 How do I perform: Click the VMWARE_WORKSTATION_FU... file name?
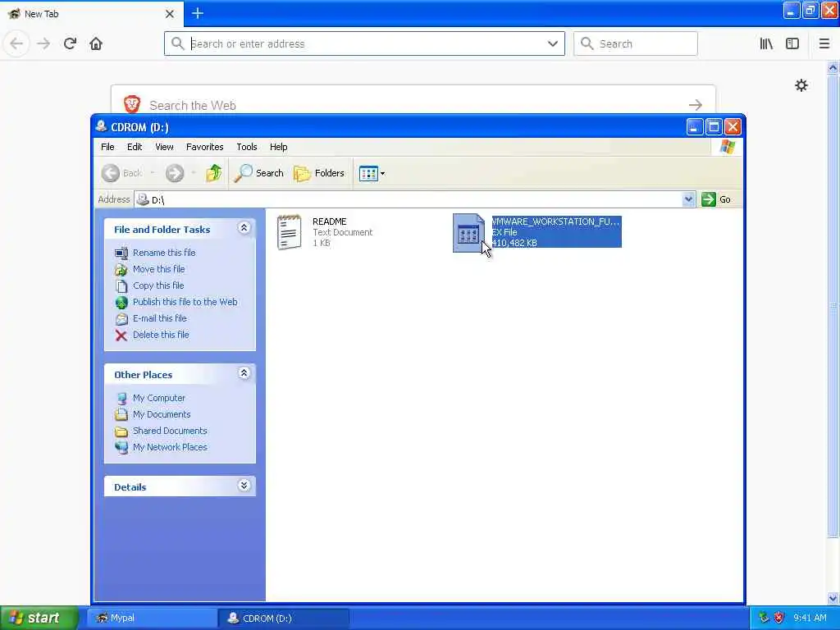pyautogui.click(x=556, y=221)
